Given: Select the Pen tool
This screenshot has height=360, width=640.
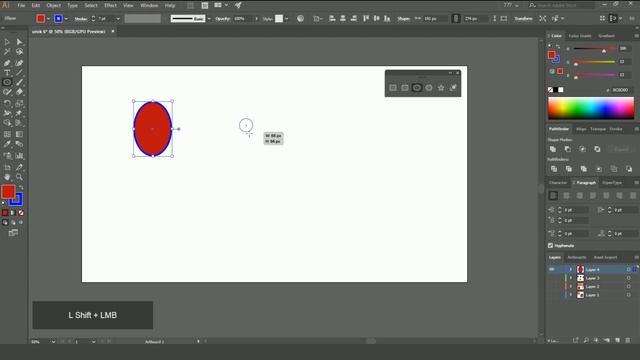Looking at the screenshot, I should coord(7,63).
